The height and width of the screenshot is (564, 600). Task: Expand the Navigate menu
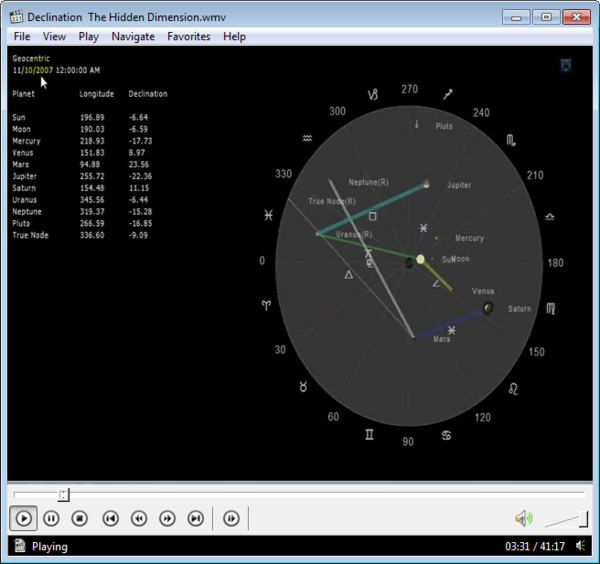coord(133,36)
